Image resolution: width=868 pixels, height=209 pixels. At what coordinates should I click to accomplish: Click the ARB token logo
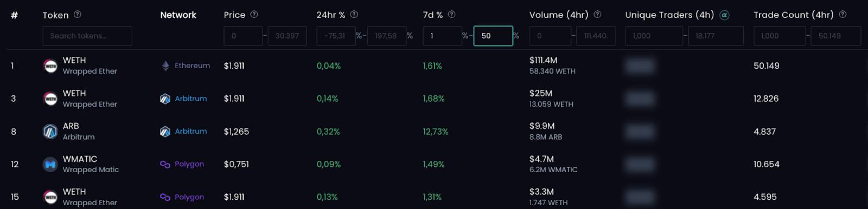coord(50,132)
